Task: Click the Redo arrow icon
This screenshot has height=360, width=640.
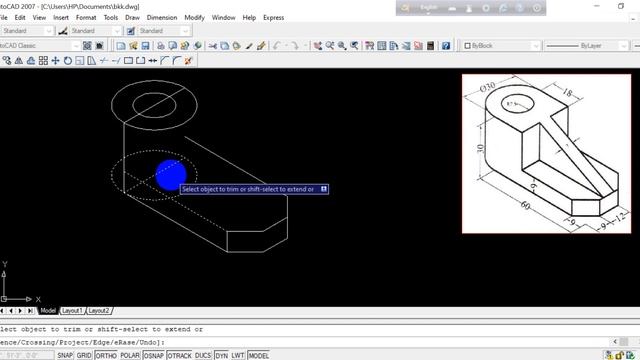Action: point(295,46)
